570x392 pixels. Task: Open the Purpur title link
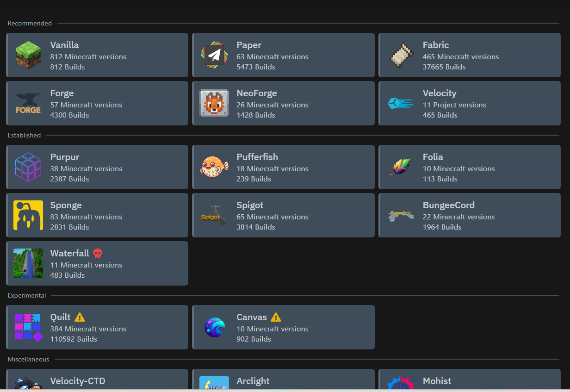click(65, 157)
